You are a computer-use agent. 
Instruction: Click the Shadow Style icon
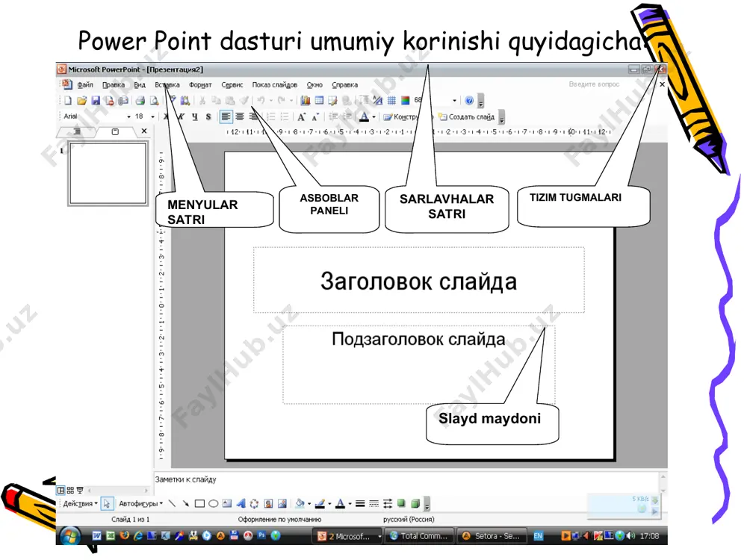401,503
